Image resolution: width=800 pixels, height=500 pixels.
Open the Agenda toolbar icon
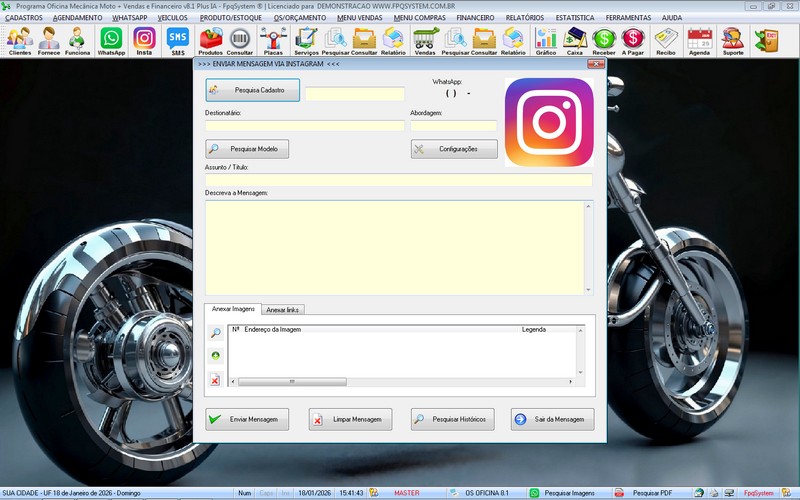point(700,40)
